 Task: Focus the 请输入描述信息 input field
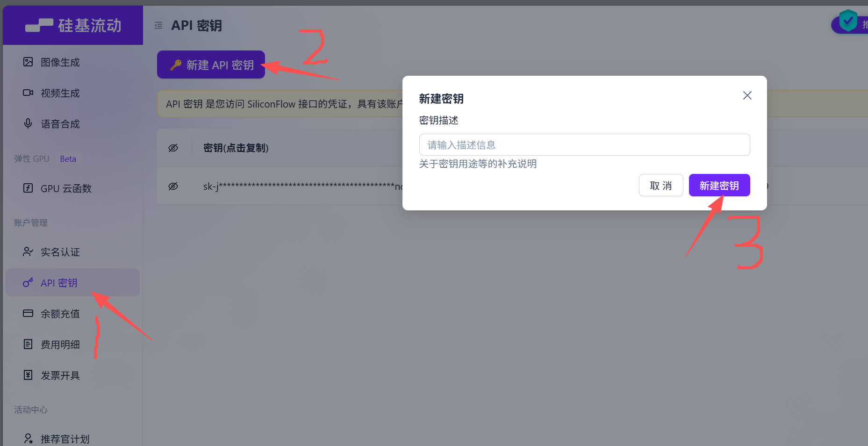click(x=584, y=145)
